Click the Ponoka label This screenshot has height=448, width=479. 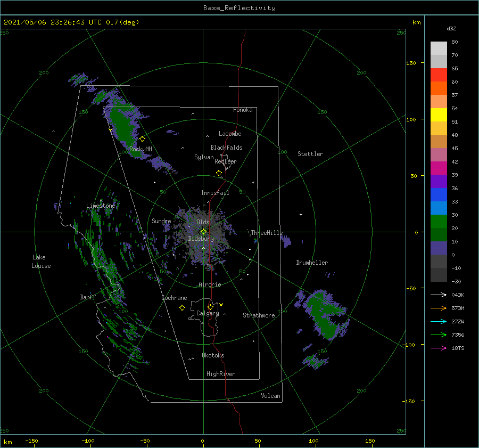(243, 110)
